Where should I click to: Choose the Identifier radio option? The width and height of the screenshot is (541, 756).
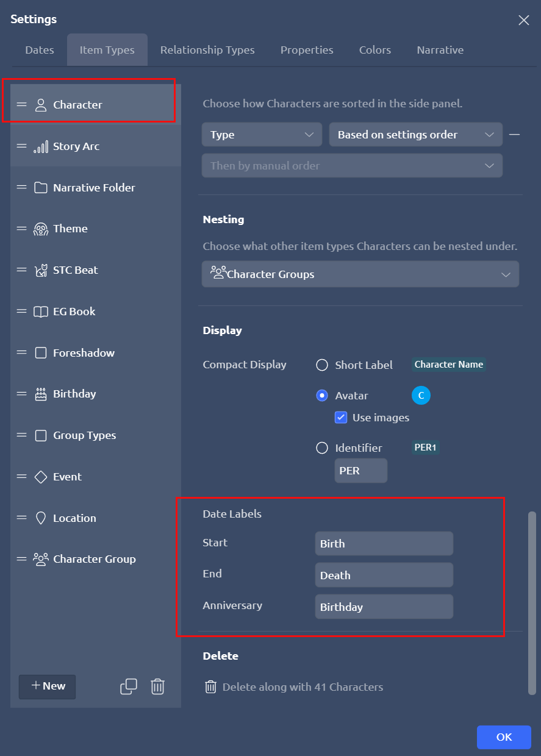(322, 448)
